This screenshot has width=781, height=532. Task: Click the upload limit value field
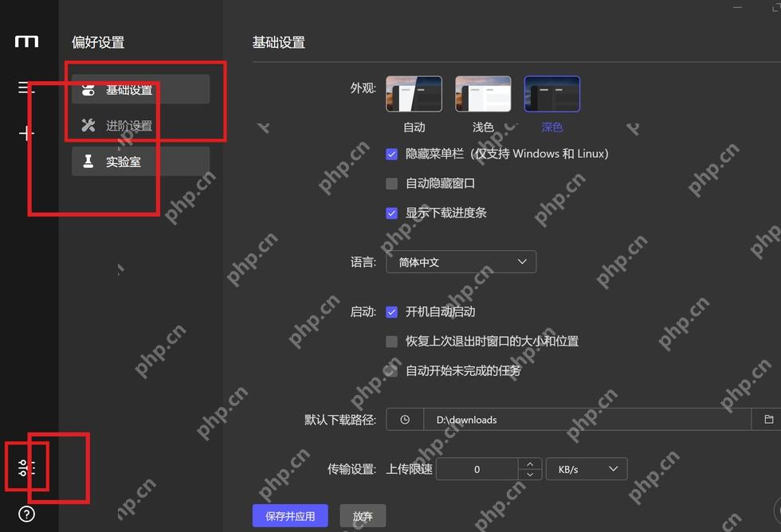477,469
